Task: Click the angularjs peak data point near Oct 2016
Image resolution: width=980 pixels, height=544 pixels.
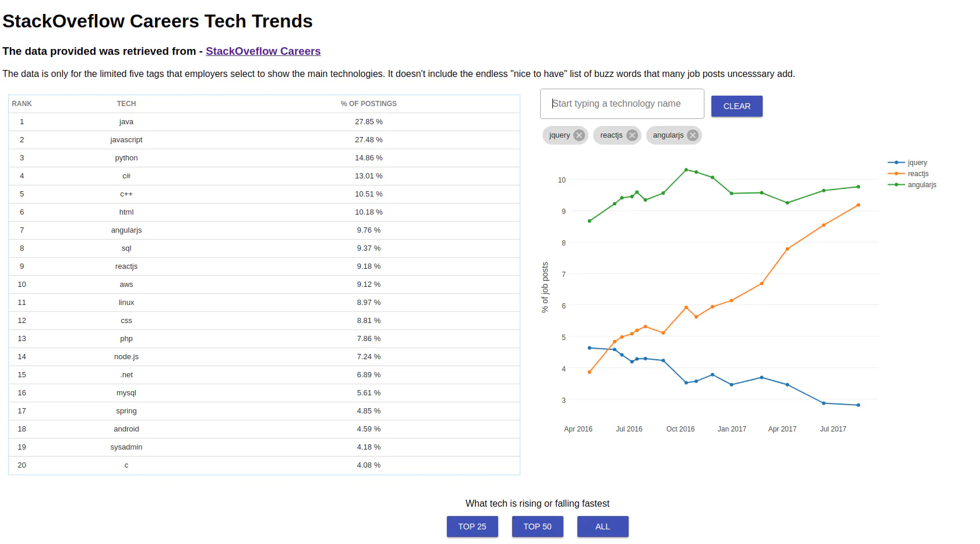Action: tap(686, 170)
